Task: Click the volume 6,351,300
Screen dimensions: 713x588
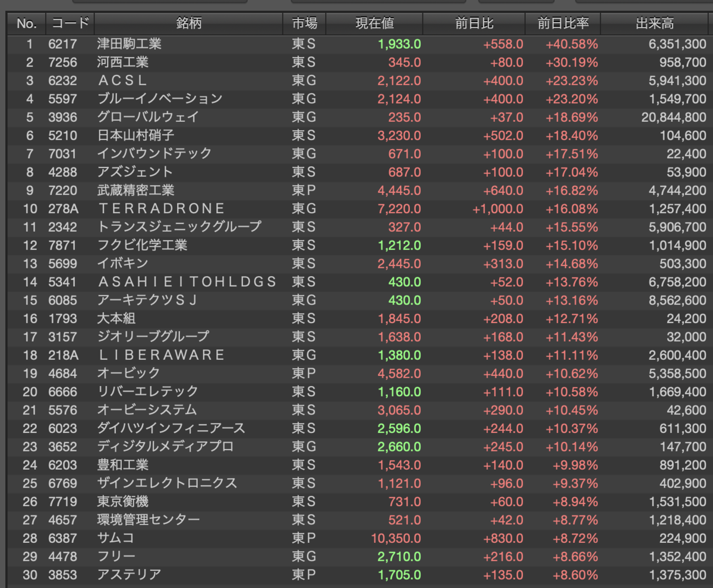Action: click(677, 44)
